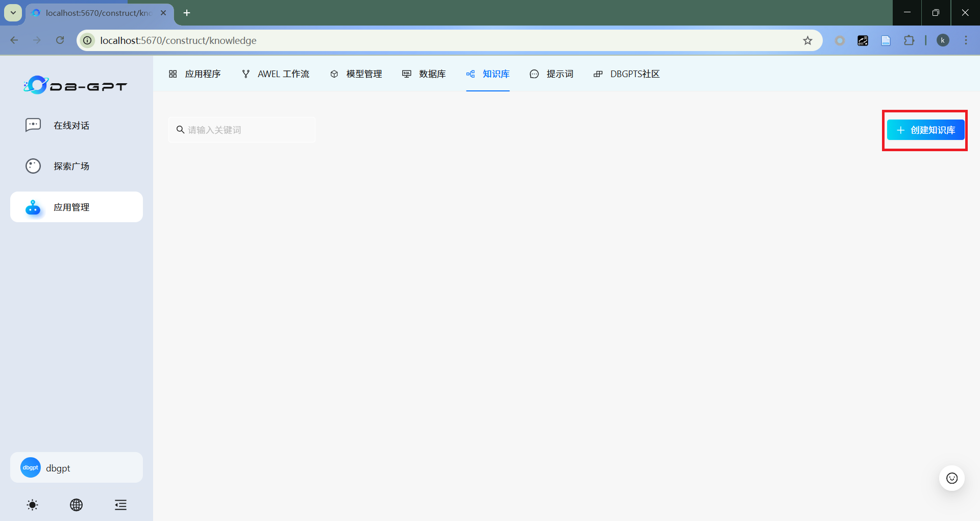The height and width of the screenshot is (521, 980).
Task: Toggle light/dark theme sun icon
Action: click(32, 505)
